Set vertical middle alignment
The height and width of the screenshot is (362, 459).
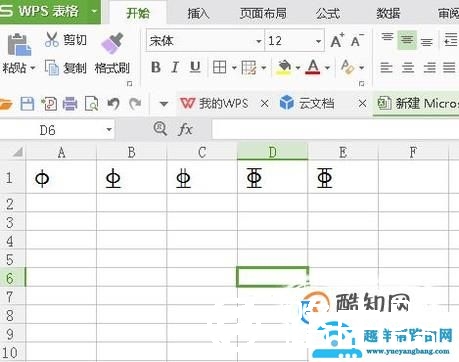coord(407,40)
